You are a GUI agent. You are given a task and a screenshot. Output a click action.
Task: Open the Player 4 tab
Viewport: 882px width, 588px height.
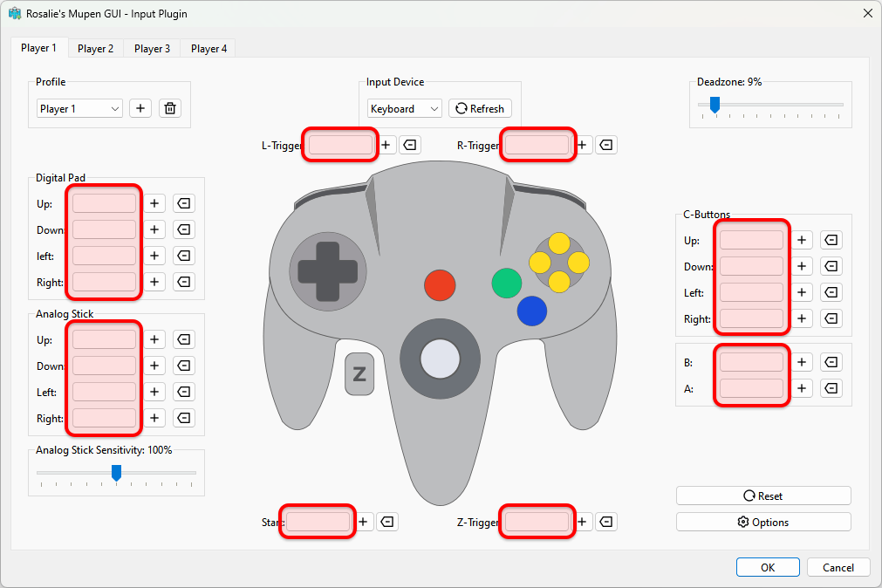(x=209, y=49)
